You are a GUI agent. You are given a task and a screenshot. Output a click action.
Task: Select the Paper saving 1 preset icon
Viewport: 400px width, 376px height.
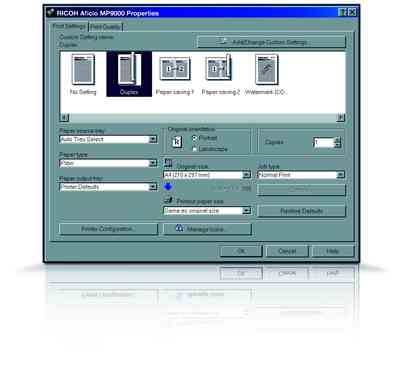[x=175, y=69]
